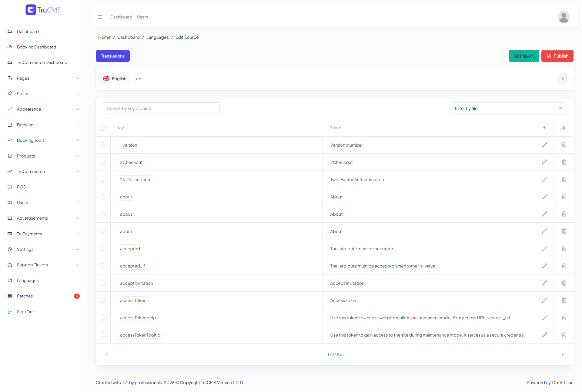The width and height of the screenshot is (582, 392).
Task: Click the TruCMS logo
Action: click(43, 10)
